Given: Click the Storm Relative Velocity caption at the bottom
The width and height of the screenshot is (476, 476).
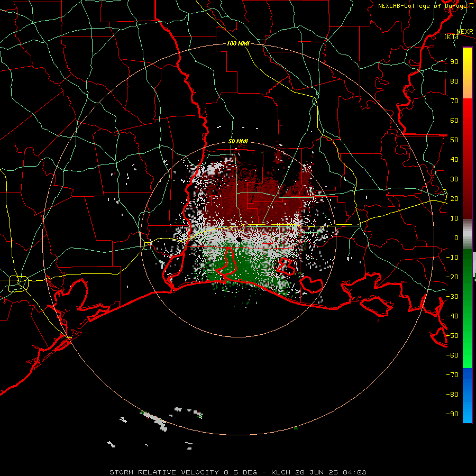Looking at the screenshot, I should point(237,472).
